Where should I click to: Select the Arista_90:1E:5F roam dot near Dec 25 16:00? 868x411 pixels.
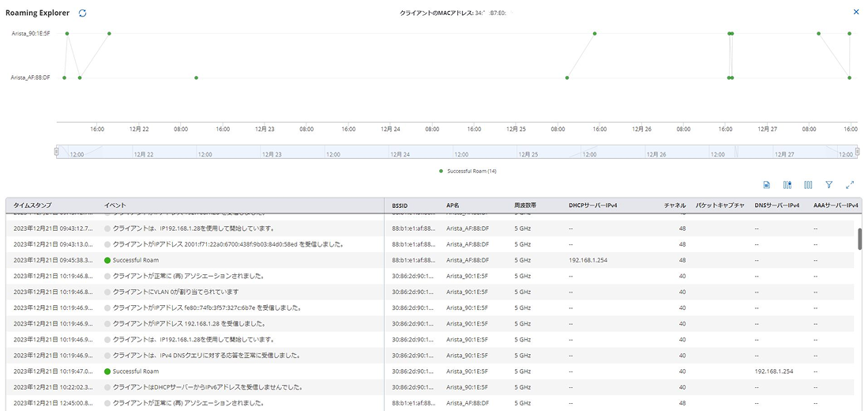(595, 34)
